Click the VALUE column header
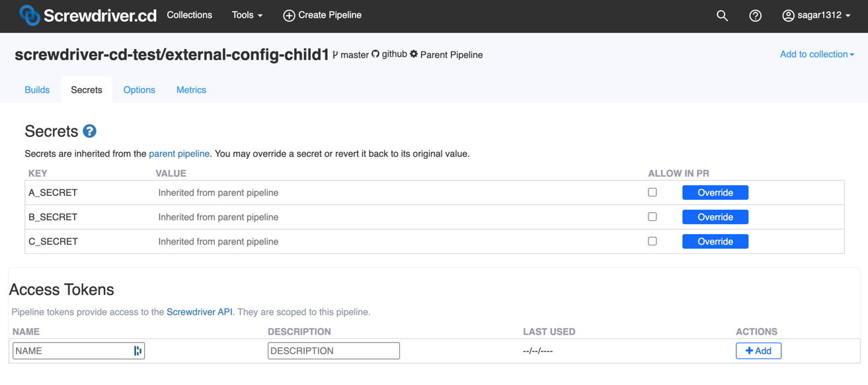This screenshot has width=868, height=385. 171,173
